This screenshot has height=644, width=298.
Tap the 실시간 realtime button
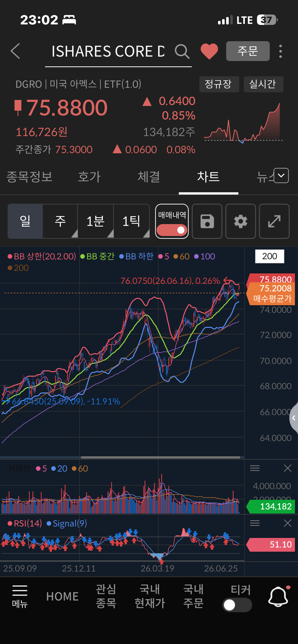(263, 84)
